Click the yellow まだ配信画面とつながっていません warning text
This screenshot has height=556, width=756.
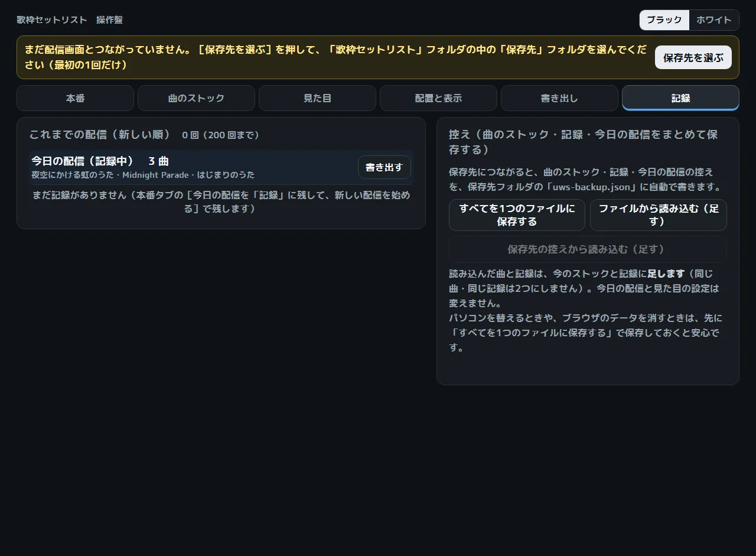point(335,57)
